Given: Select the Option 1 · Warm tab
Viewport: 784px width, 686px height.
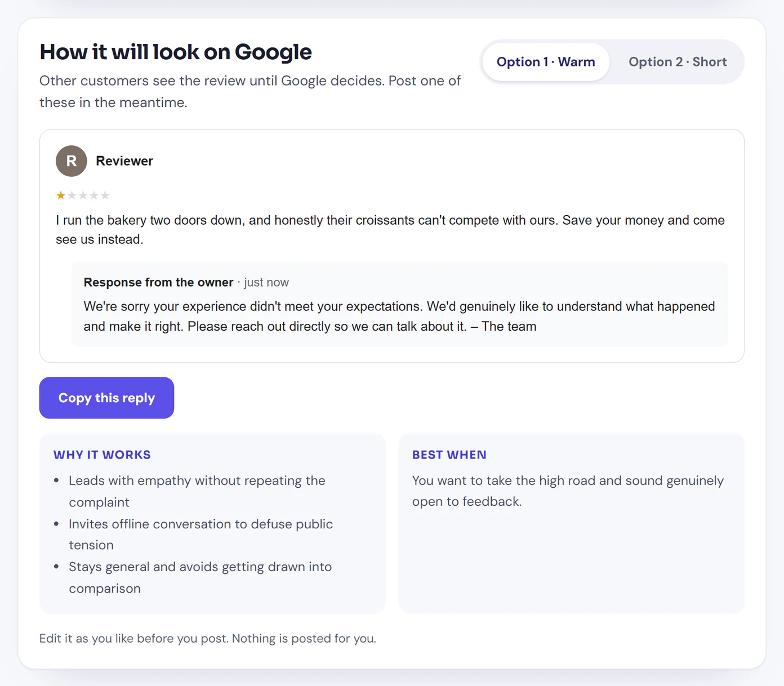Looking at the screenshot, I should point(545,62).
